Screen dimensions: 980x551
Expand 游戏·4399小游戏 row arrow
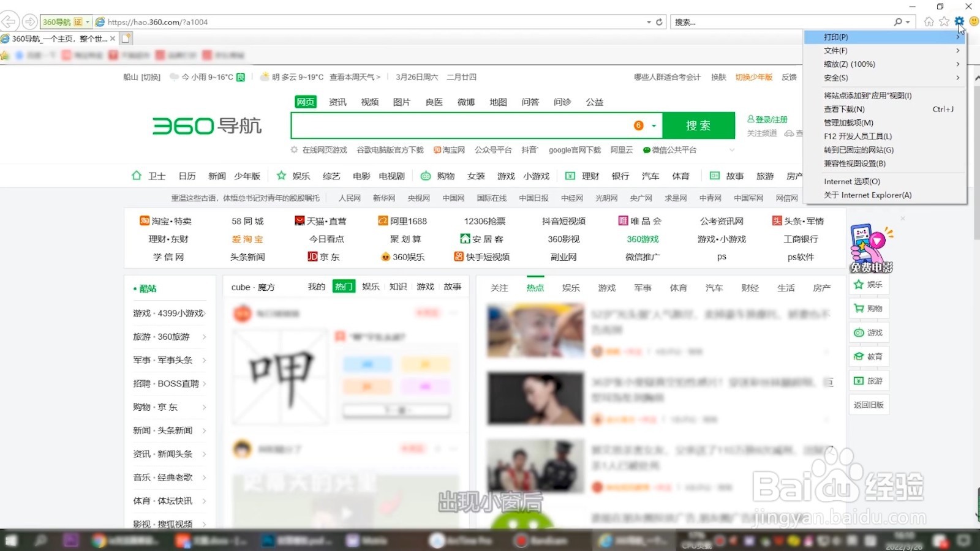coord(205,313)
